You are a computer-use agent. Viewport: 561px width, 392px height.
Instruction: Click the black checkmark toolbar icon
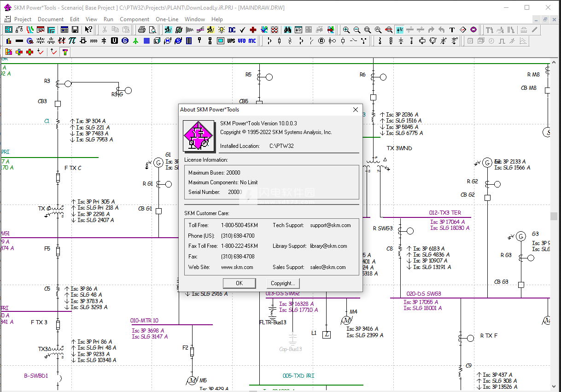pos(242,29)
